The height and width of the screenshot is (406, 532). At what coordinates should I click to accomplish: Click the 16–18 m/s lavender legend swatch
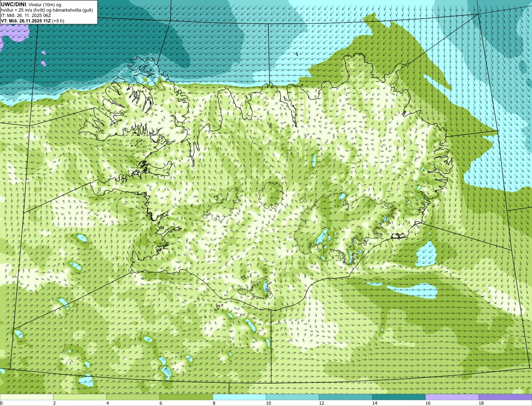coord(452,397)
